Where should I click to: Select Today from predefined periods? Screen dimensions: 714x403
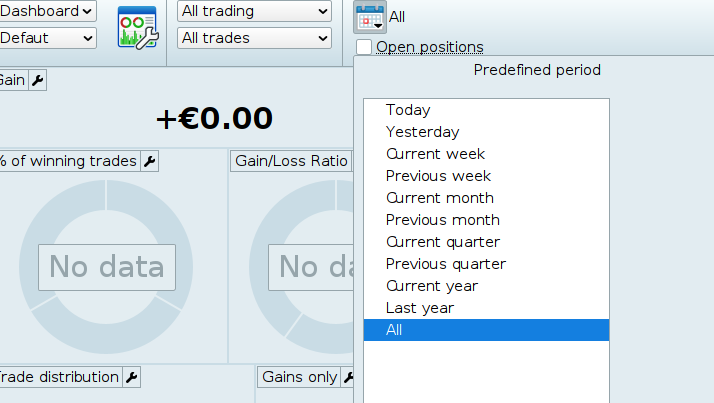click(x=408, y=110)
